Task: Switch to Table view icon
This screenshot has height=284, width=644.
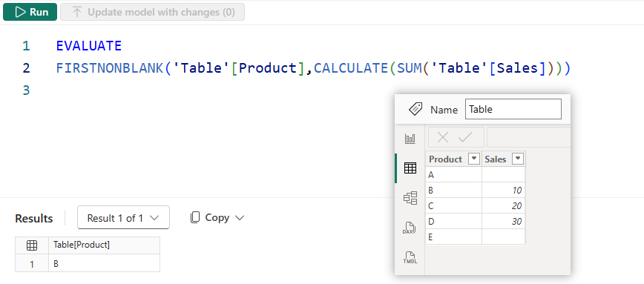Action: point(410,168)
